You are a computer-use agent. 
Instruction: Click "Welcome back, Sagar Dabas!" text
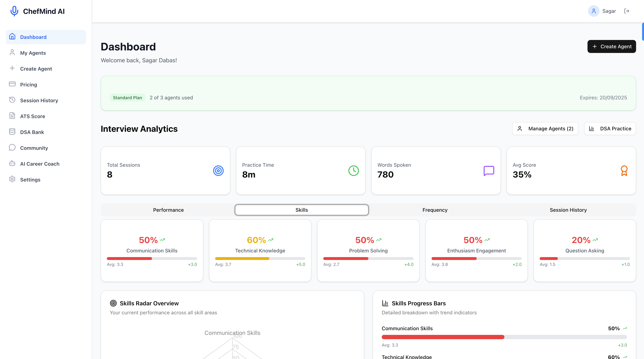tap(139, 60)
